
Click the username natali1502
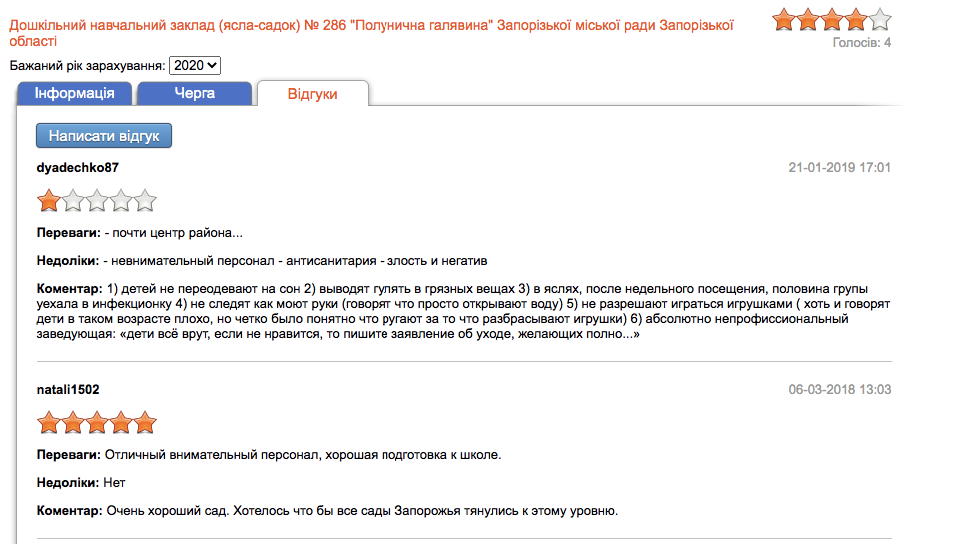(x=67, y=389)
